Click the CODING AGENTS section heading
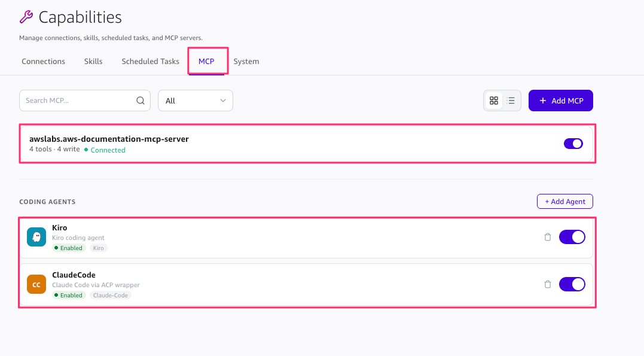The width and height of the screenshot is (644, 356). tap(47, 202)
